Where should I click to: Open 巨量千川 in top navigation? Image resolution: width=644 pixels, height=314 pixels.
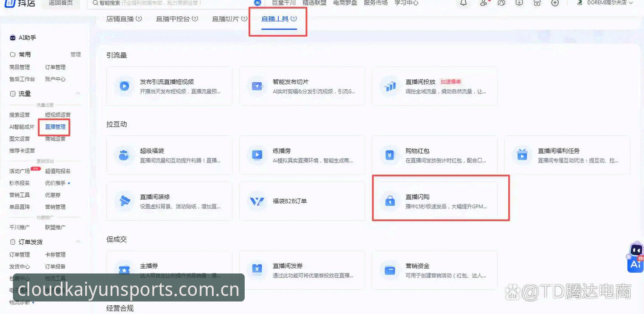click(284, 3)
